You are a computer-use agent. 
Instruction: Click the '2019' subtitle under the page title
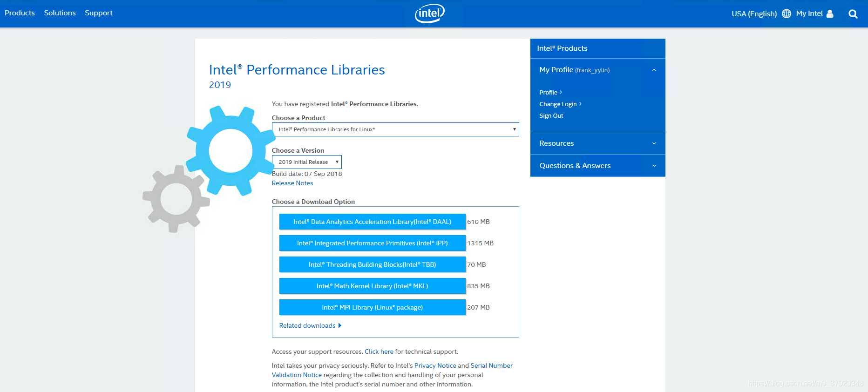(220, 85)
